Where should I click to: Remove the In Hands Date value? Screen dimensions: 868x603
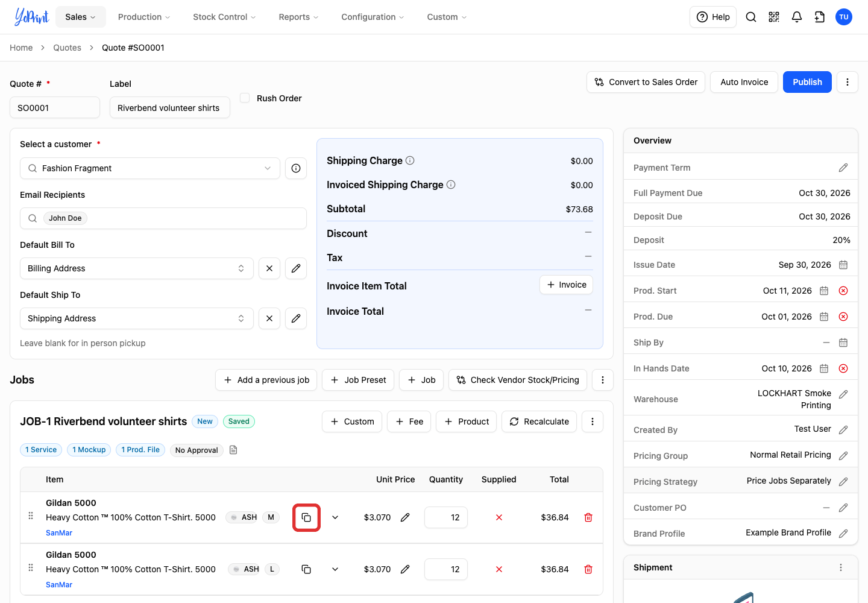pyautogui.click(x=843, y=368)
